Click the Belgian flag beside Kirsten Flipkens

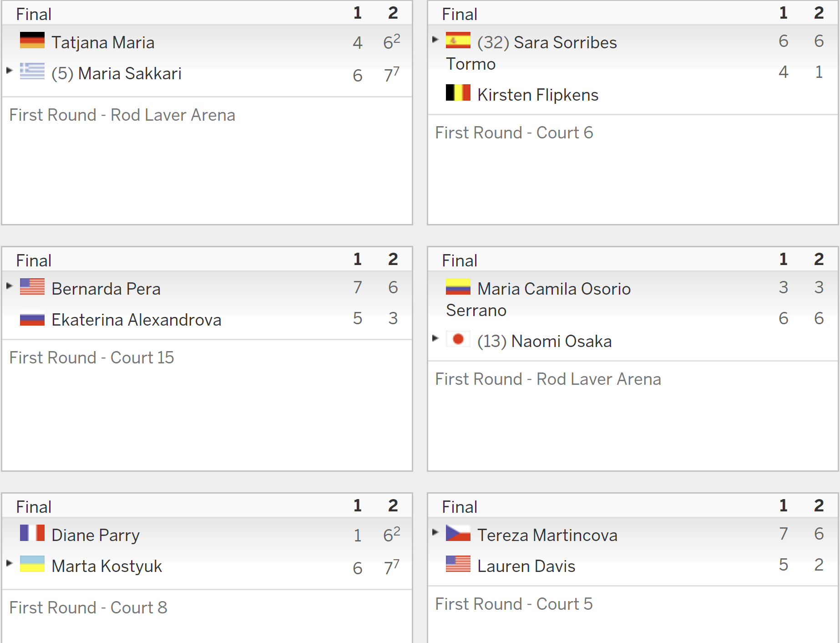(458, 92)
